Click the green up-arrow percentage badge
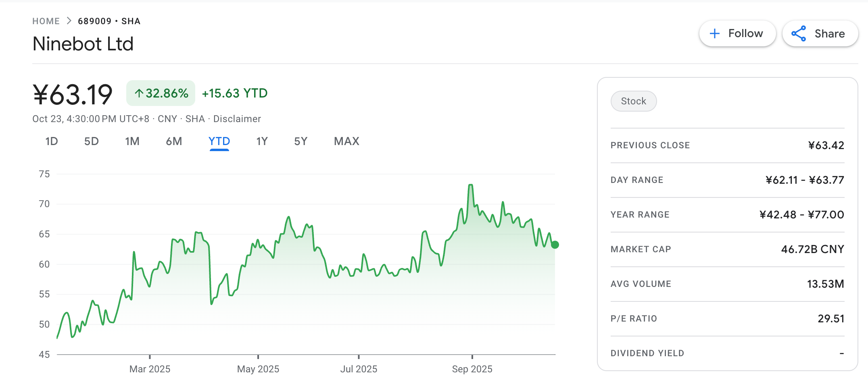The image size is (868, 382). [161, 93]
